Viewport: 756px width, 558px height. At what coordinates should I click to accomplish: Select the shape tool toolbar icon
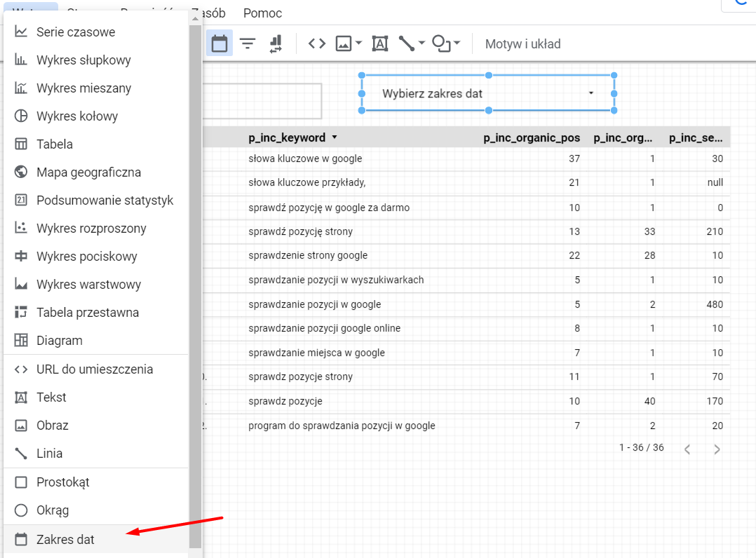pos(441,44)
